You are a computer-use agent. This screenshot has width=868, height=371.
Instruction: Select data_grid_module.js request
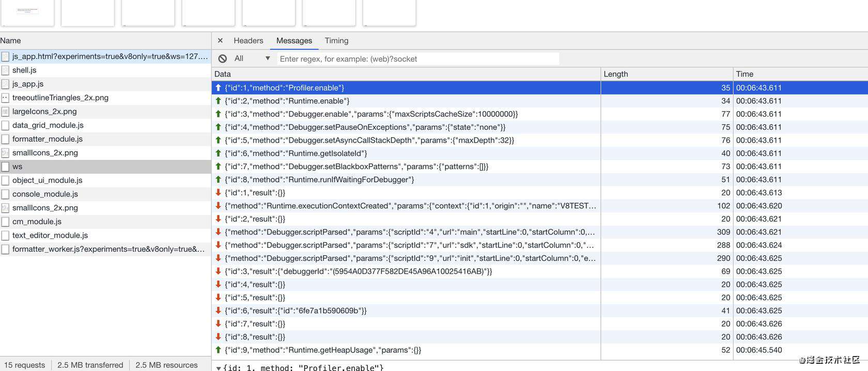tap(105, 125)
